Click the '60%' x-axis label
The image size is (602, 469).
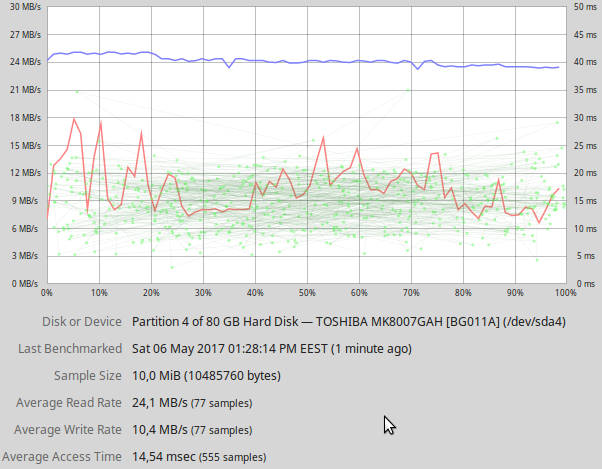pyautogui.click(x=359, y=293)
